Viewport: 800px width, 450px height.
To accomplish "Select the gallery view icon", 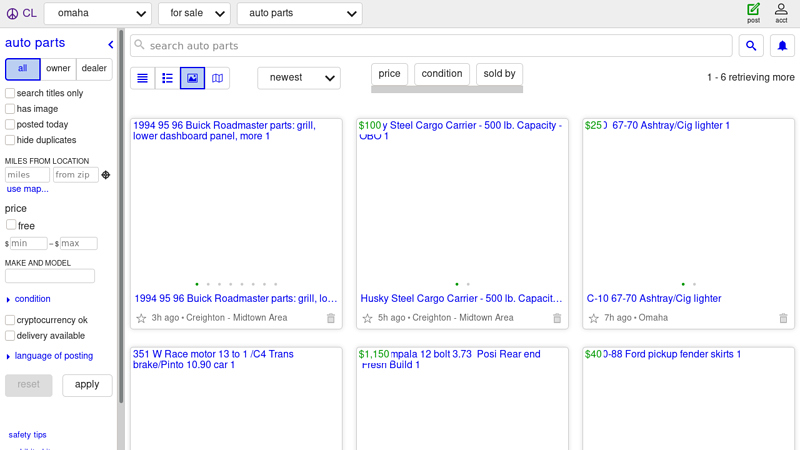I will click(x=192, y=78).
